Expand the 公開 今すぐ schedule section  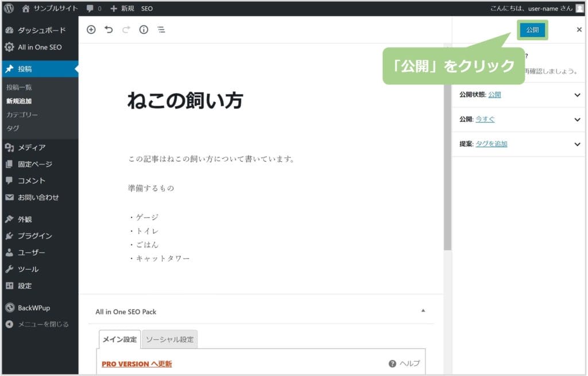coord(577,120)
